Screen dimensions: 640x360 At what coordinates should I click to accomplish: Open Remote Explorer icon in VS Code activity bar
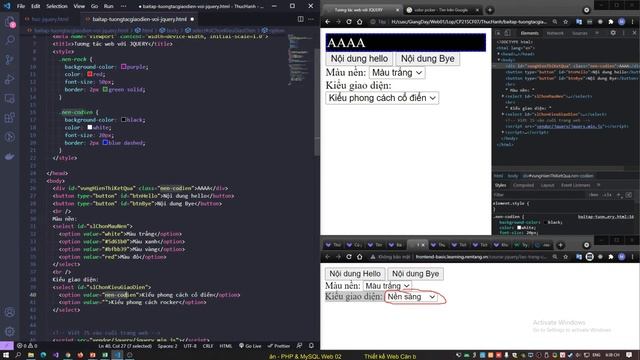point(10,98)
